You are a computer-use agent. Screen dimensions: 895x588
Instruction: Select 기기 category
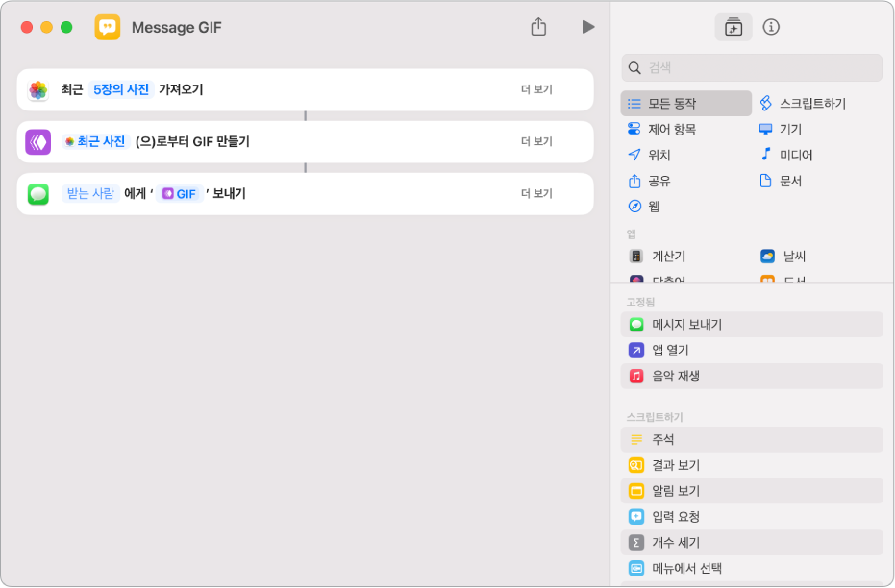tap(781, 129)
